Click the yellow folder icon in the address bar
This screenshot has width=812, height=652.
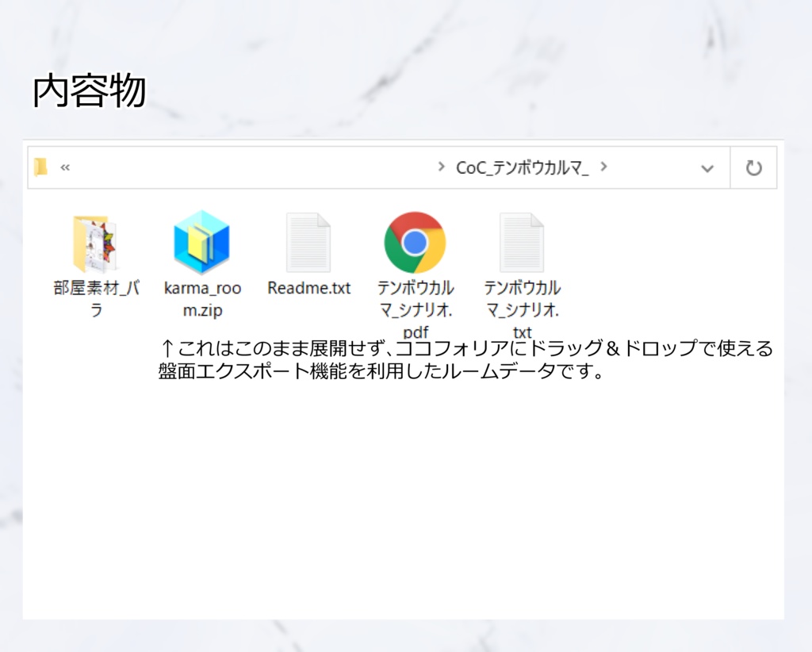(x=40, y=167)
